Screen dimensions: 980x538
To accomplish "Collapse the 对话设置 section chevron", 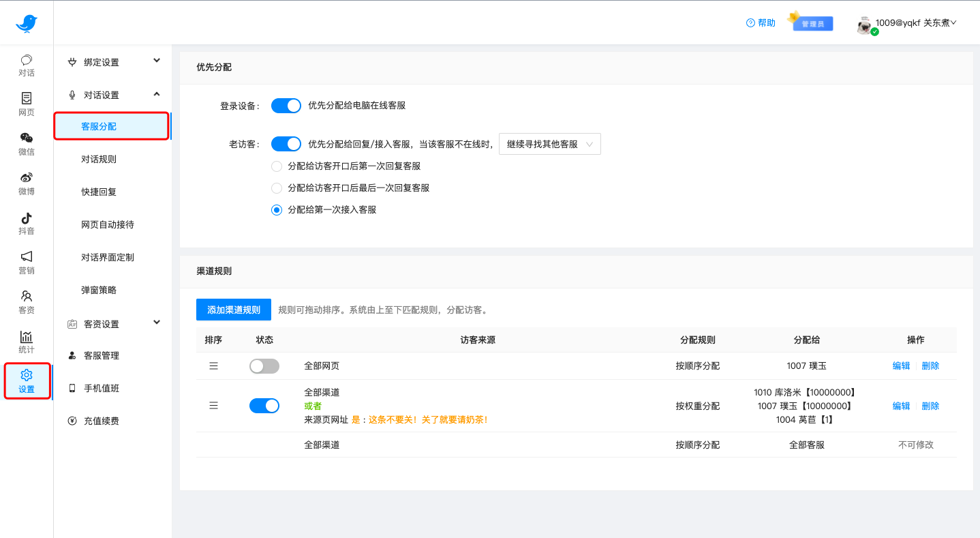I will tap(156, 94).
